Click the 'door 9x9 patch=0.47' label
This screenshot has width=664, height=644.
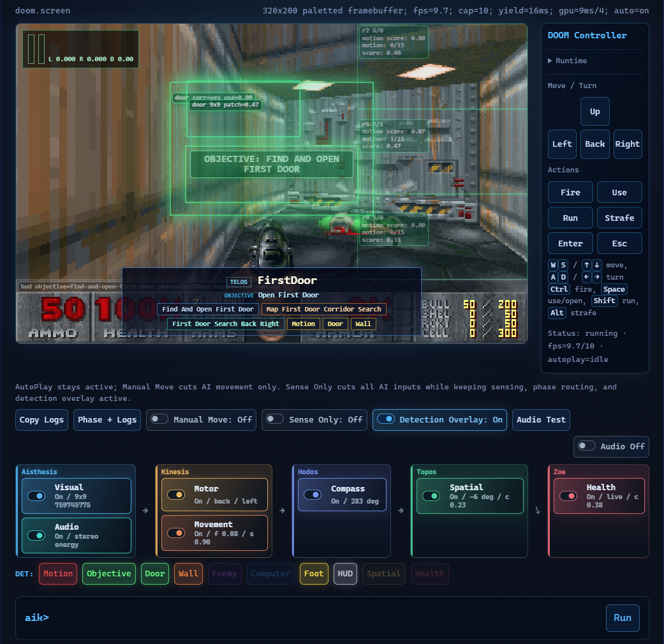click(x=225, y=105)
